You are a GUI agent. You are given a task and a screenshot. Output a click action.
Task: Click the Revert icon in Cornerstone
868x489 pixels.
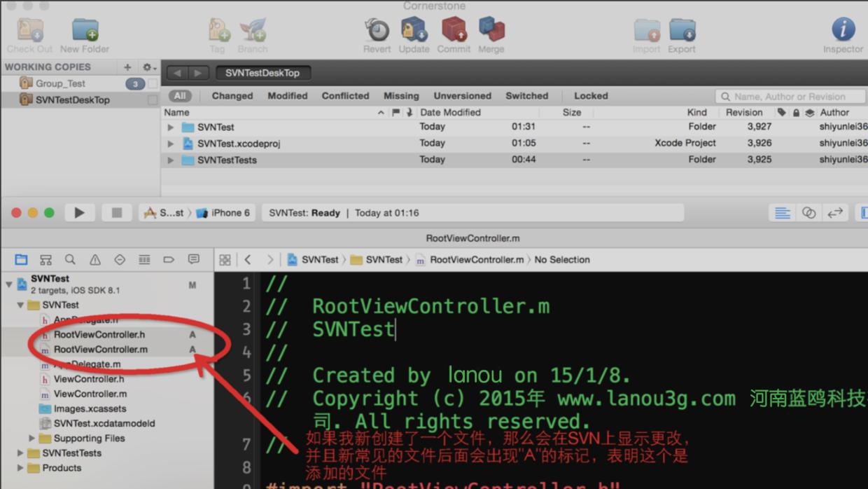(x=377, y=31)
